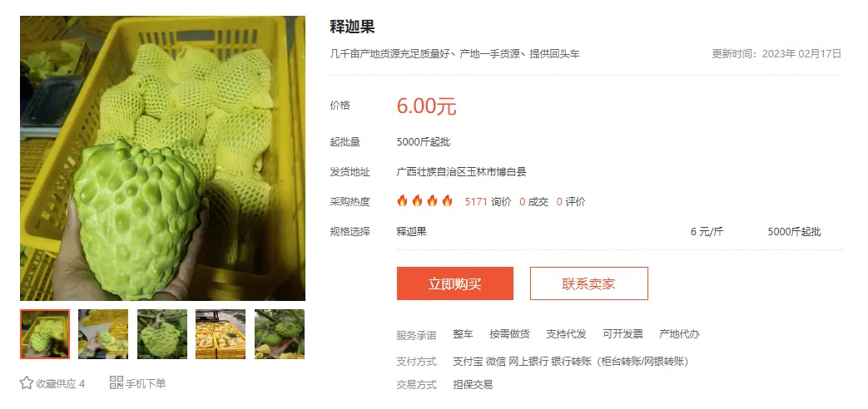
Task: Select the first thumbnail of the held sugar apple
Action: [45, 334]
